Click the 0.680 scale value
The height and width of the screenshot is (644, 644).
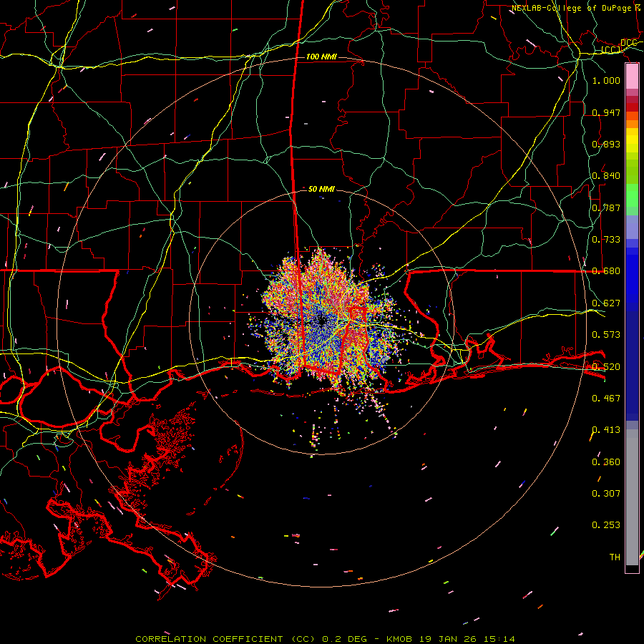(606, 270)
